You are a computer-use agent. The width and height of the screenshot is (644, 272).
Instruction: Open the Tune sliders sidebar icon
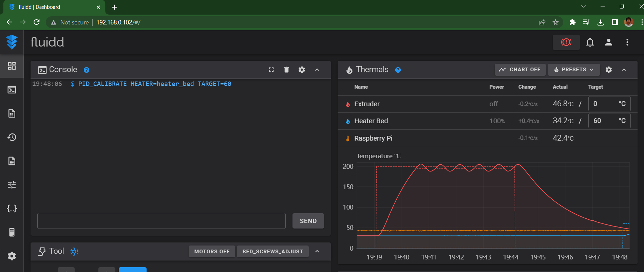tap(12, 185)
